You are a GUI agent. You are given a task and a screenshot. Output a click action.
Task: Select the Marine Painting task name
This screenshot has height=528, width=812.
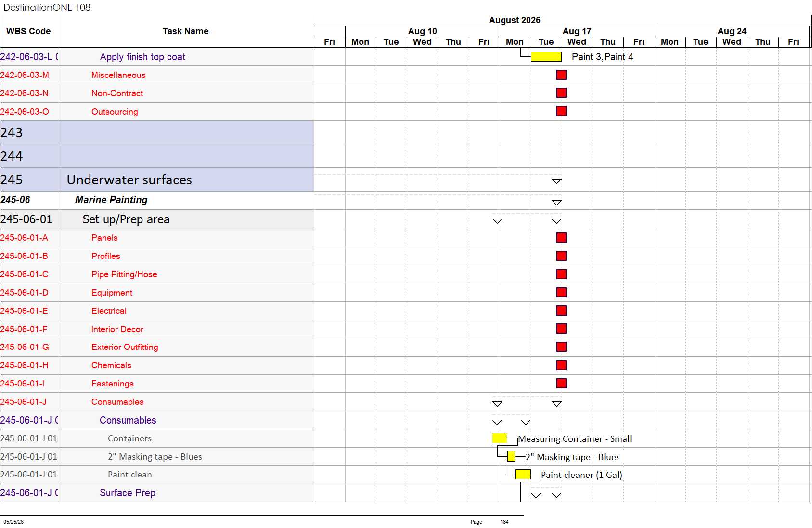pos(111,200)
